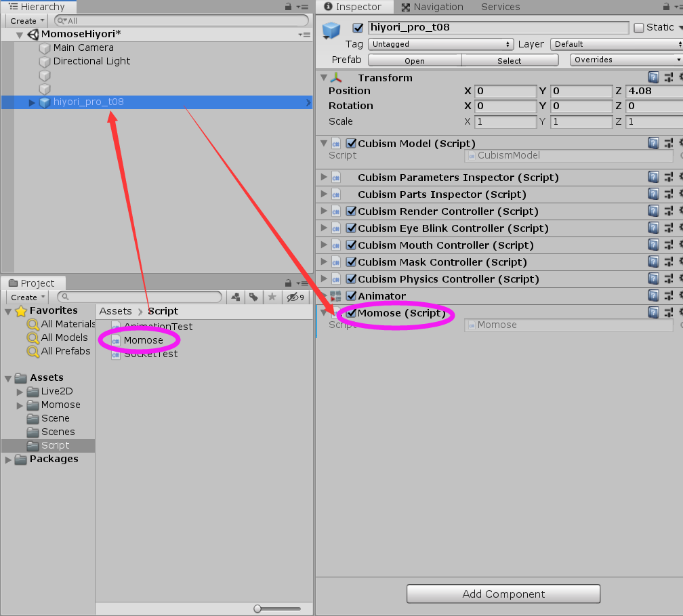Open the Animator component presets icon
The width and height of the screenshot is (683, 616).
[x=668, y=295]
